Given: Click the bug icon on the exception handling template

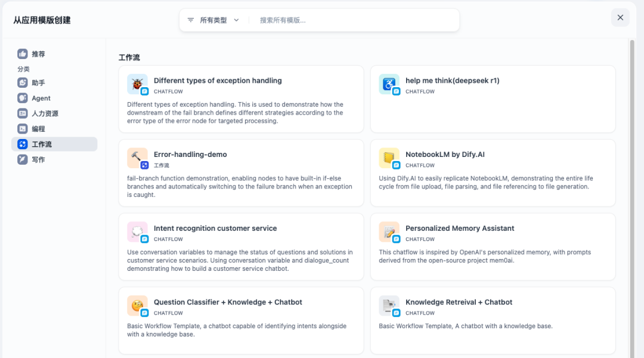Looking at the screenshot, I should click(137, 84).
